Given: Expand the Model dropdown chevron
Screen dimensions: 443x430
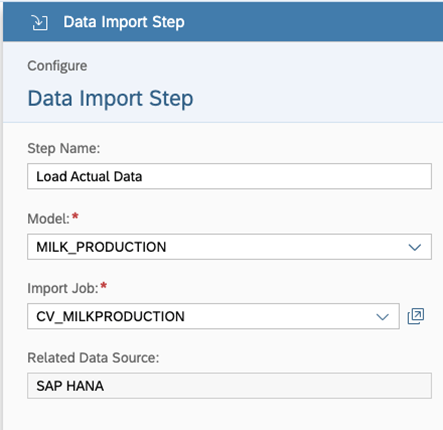Looking at the screenshot, I should [415, 247].
